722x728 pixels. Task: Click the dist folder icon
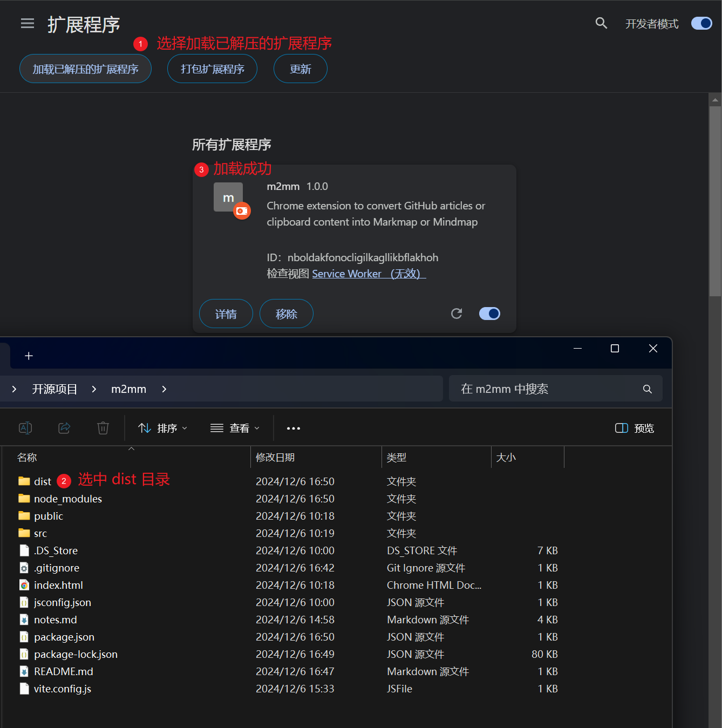click(24, 481)
